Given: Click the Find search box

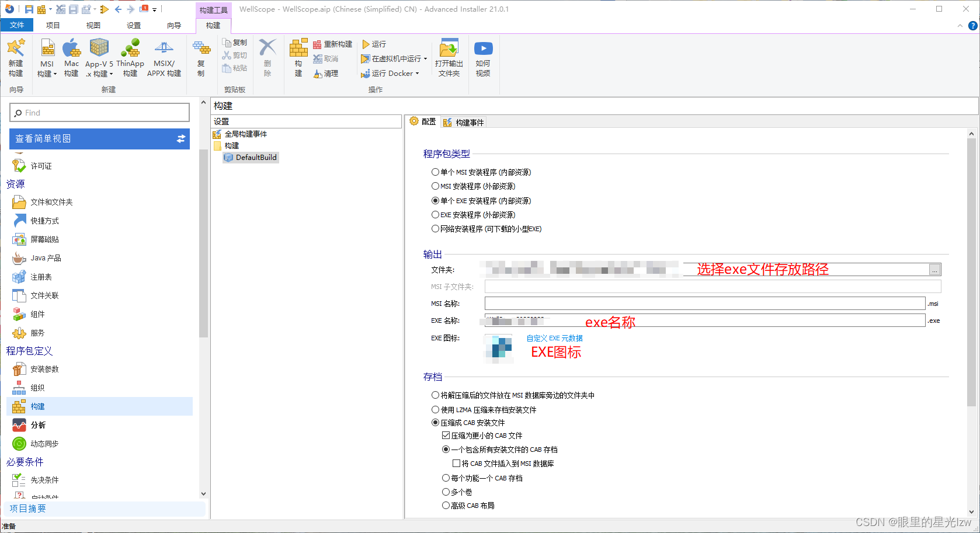Looking at the screenshot, I should (x=100, y=113).
